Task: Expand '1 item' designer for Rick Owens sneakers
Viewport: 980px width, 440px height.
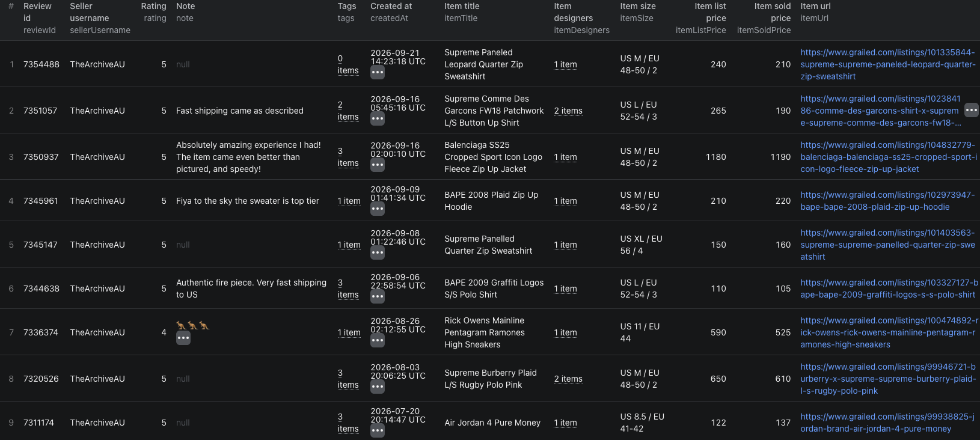Action: pyautogui.click(x=566, y=332)
